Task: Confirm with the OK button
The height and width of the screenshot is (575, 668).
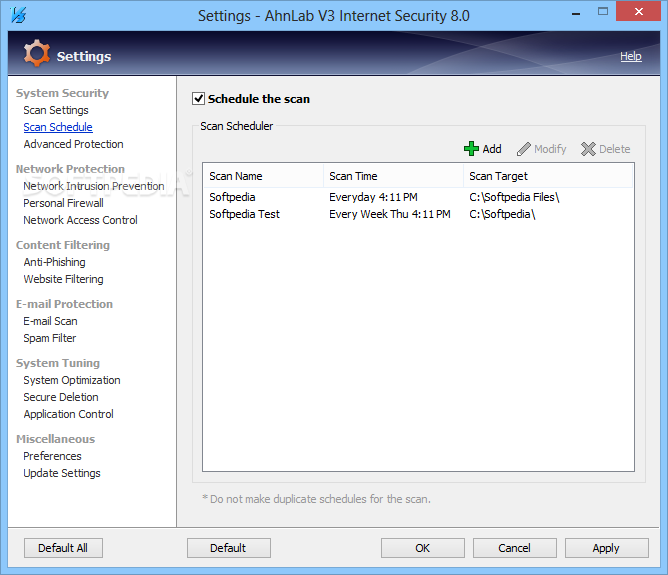Action: (x=423, y=548)
